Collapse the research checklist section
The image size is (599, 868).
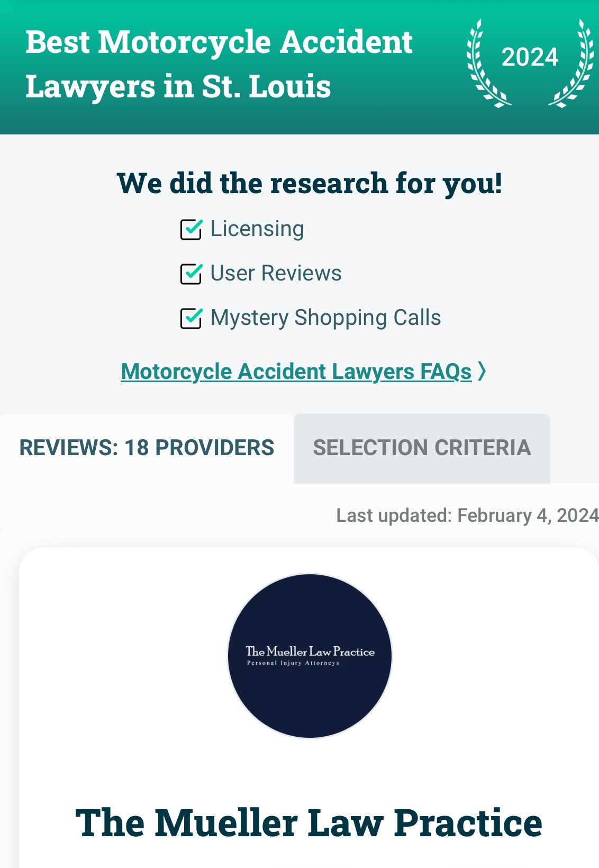pyautogui.click(x=310, y=184)
